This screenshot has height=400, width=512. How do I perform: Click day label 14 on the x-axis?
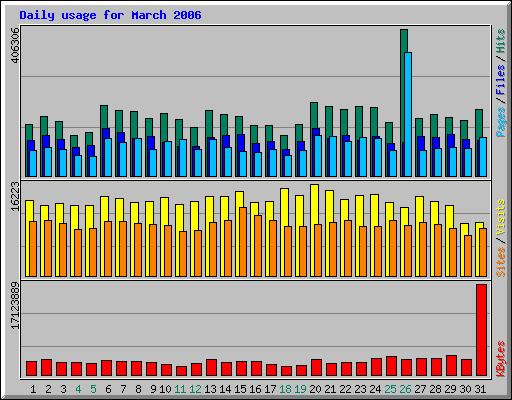coord(225,389)
